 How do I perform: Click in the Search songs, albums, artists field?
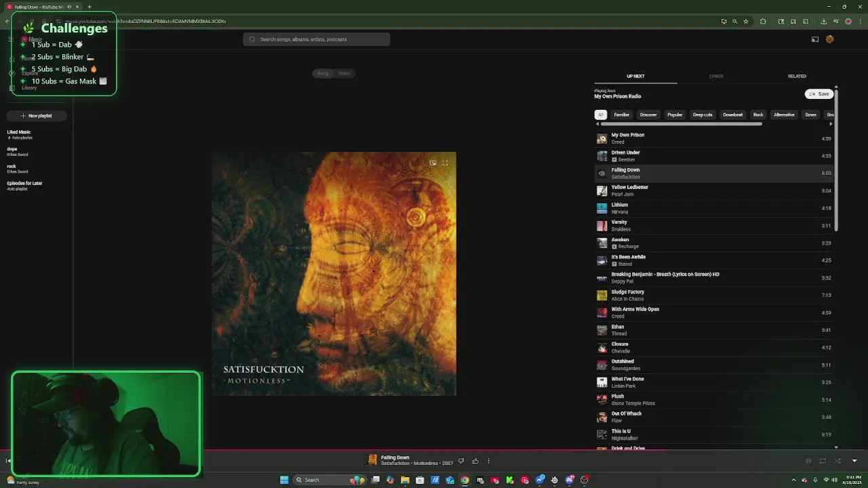pos(317,39)
